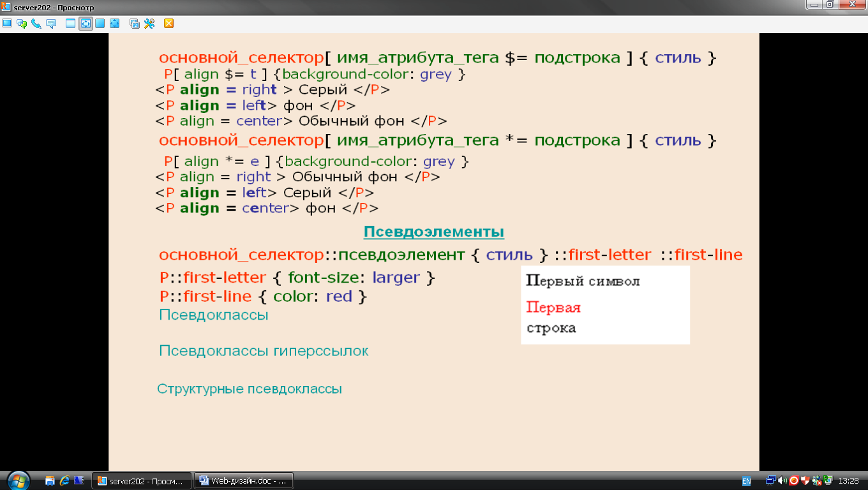The height and width of the screenshot is (490, 868).
Task: Click the third quick launch icon beside Internet Explorer
Action: coord(79,480)
